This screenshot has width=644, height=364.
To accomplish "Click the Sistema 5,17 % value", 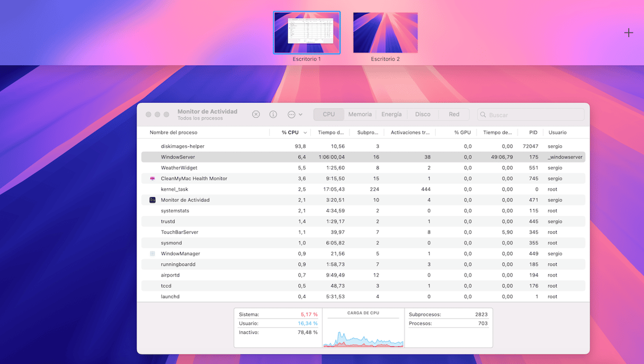I will tap(309, 315).
